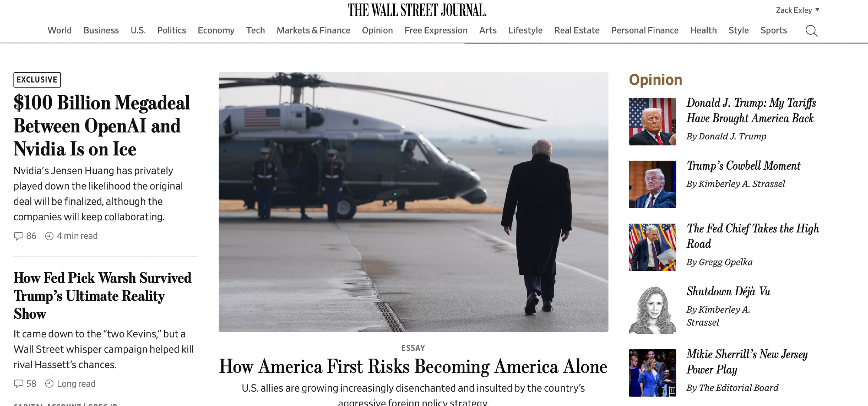The image size is (868, 406).
Task: Click the Opinion section heading
Action: tap(655, 80)
